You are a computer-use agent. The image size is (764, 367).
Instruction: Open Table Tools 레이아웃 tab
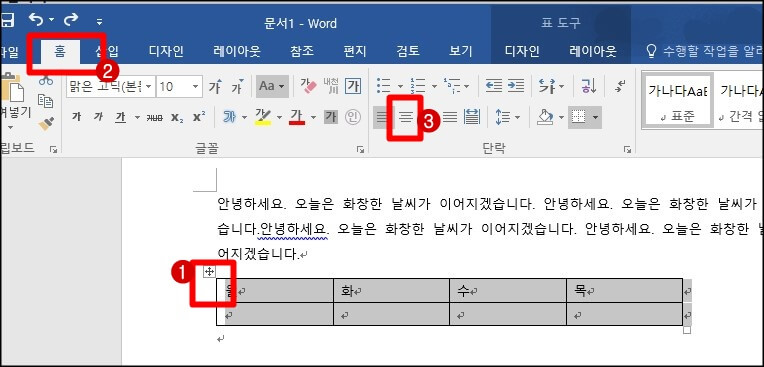pos(593,51)
